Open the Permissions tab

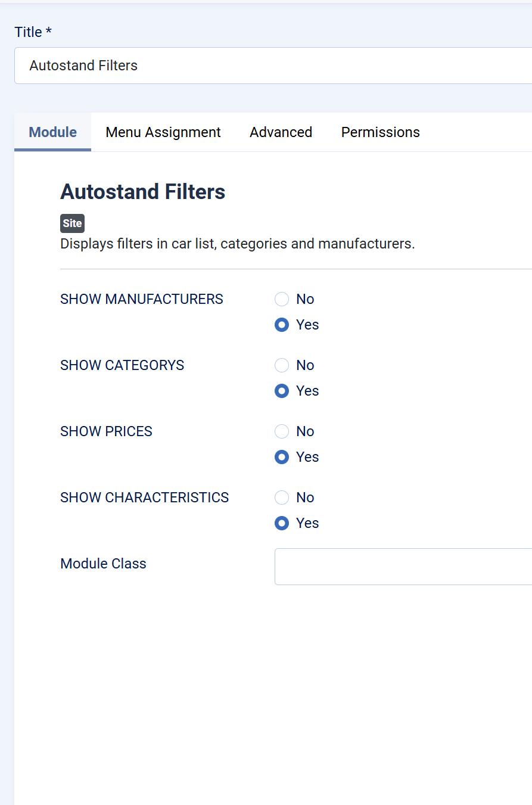(381, 132)
